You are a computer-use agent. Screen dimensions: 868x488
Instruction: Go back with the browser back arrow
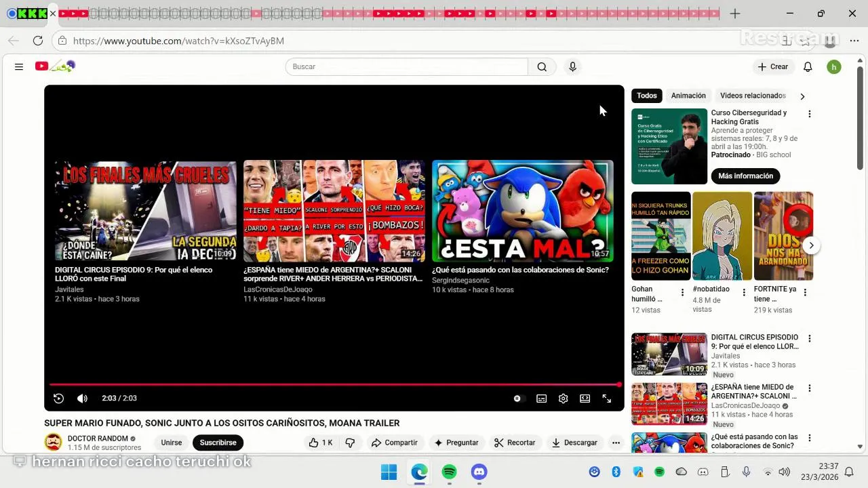point(14,41)
